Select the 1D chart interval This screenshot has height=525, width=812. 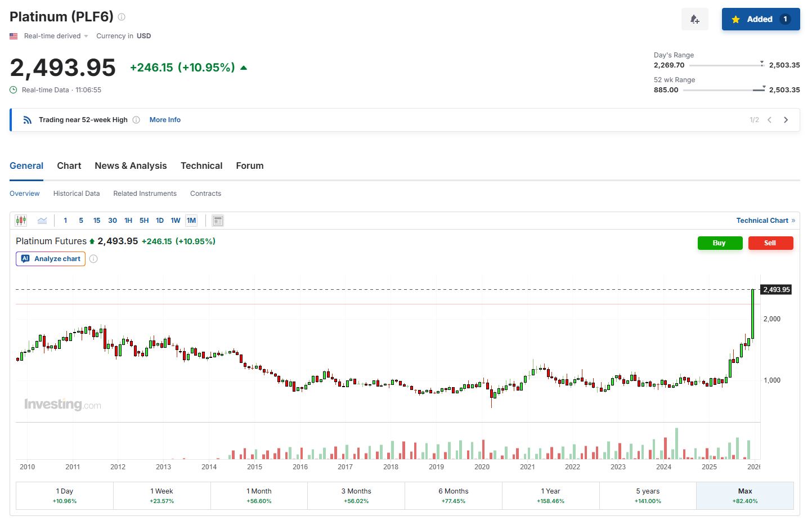pos(160,221)
